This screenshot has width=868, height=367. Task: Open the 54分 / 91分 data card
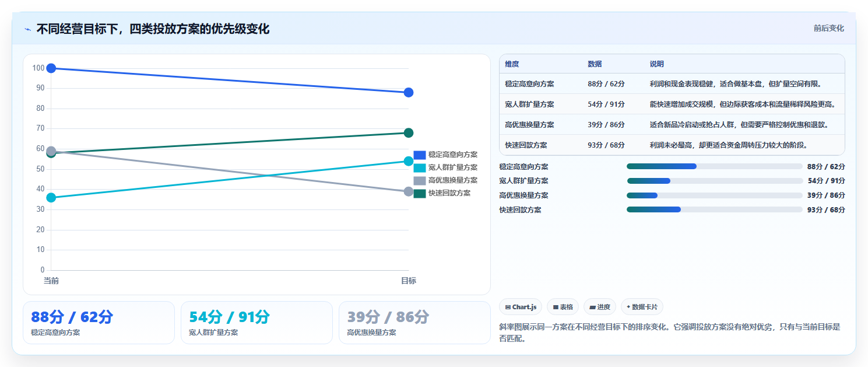point(256,323)
